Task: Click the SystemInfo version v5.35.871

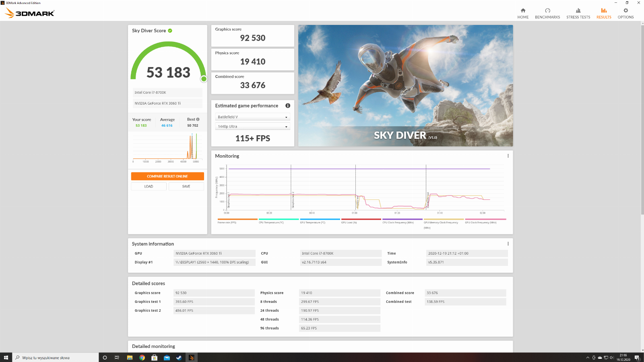Action: (x=467, y=262)
